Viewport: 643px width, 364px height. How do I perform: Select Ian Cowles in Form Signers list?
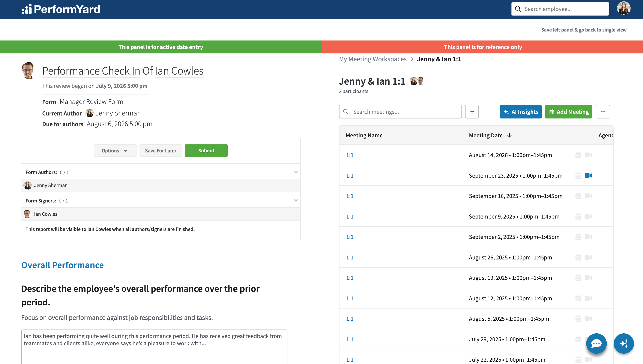(161, 214)
